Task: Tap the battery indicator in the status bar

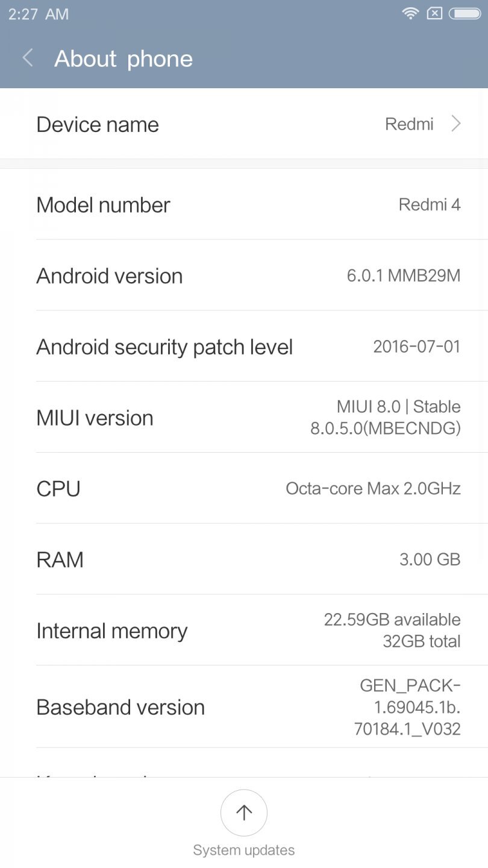Action: coord(464,12)
